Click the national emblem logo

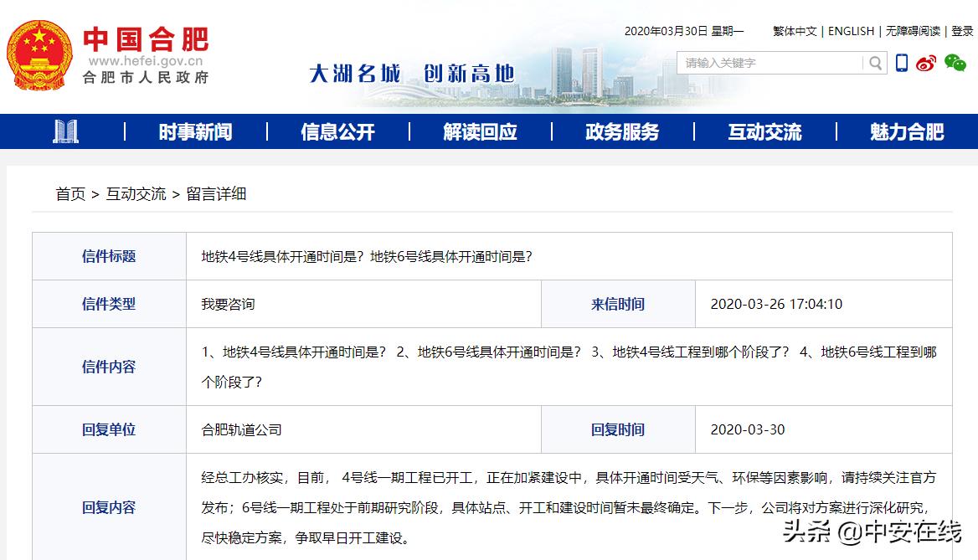[x=39, y=55]
